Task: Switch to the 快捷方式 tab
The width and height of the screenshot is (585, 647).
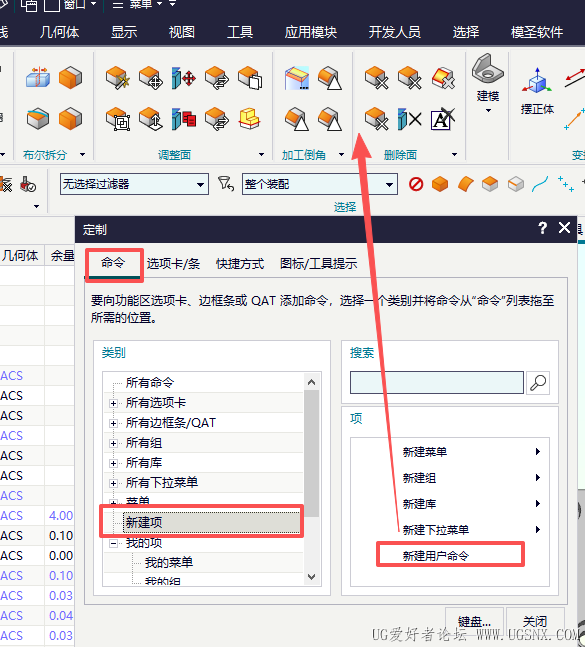Action: point(240,264)
